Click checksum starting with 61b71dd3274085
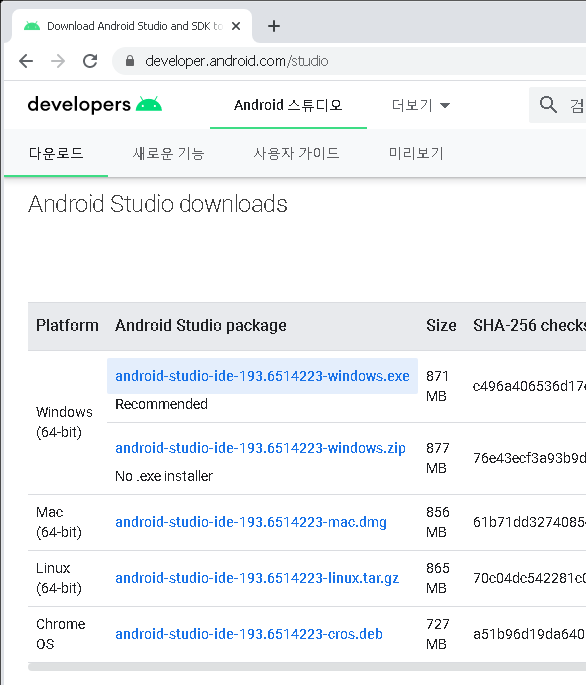Screen dimensions: 586x685 tap(530, 522)
